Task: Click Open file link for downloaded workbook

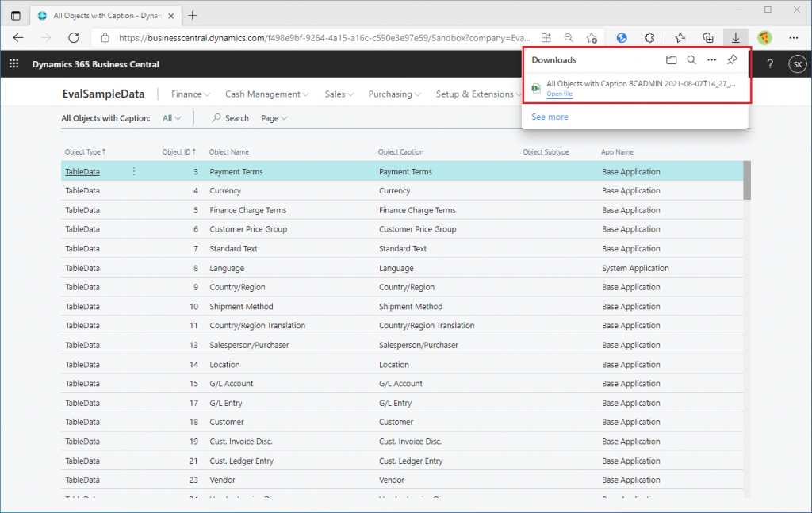Action: pyautogui.click(x=559, y=94)
